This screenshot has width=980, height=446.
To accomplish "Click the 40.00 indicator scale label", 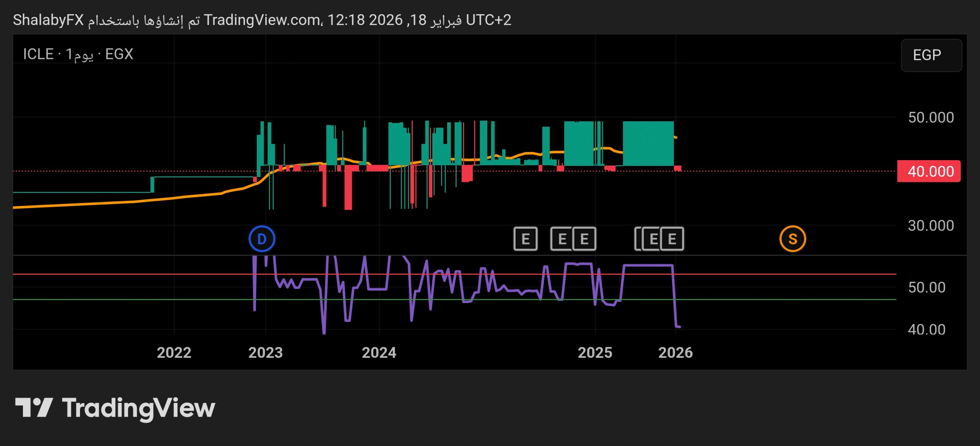I will (x=926, y=330).
